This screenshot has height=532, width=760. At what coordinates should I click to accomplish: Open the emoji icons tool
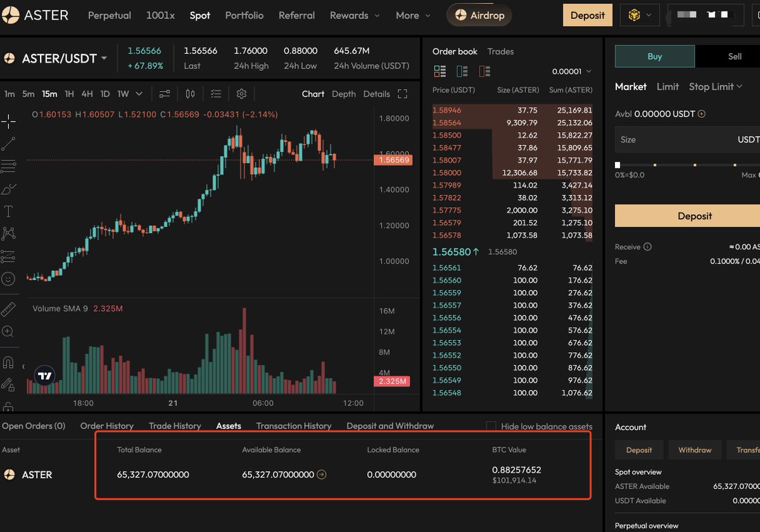(x=8, y=279)
